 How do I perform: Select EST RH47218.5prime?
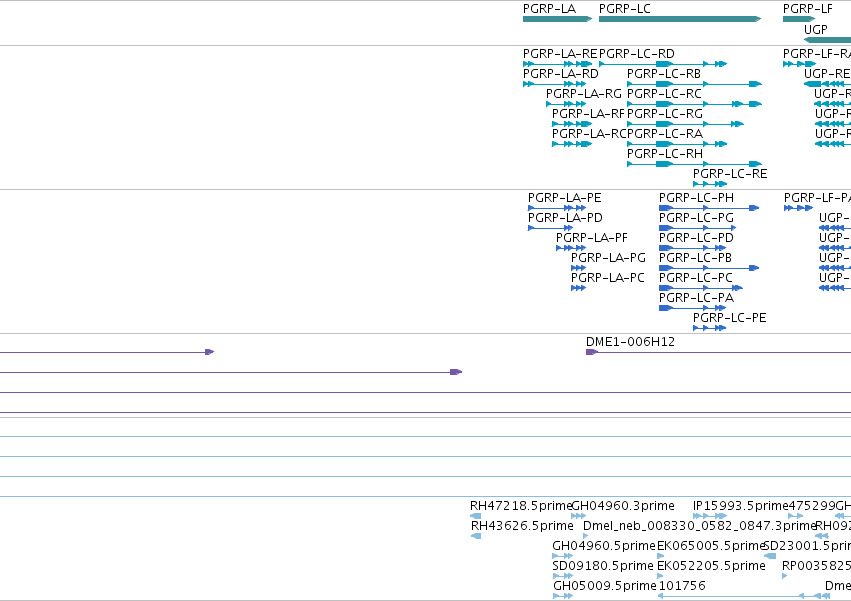tap(521, 507)
